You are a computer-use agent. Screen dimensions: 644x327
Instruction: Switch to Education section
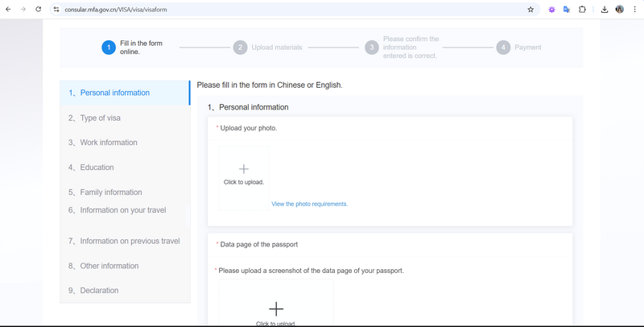(125, 168)
